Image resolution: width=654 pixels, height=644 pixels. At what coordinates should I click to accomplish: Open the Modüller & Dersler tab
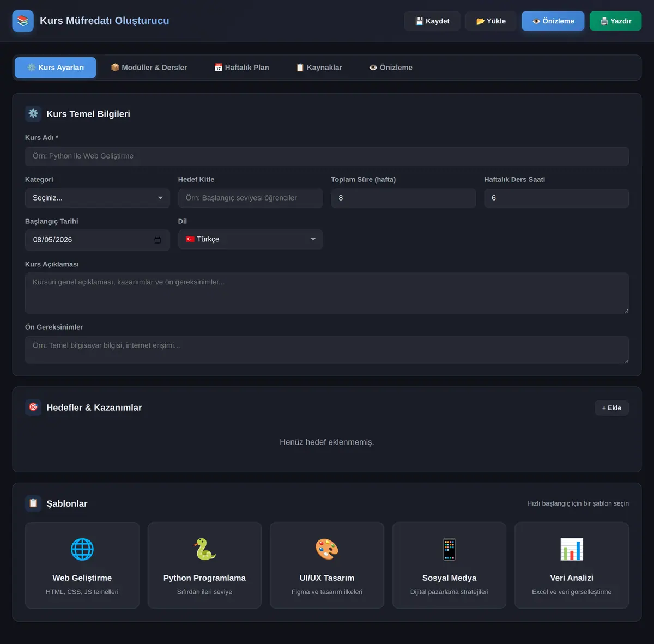(149, 68)
